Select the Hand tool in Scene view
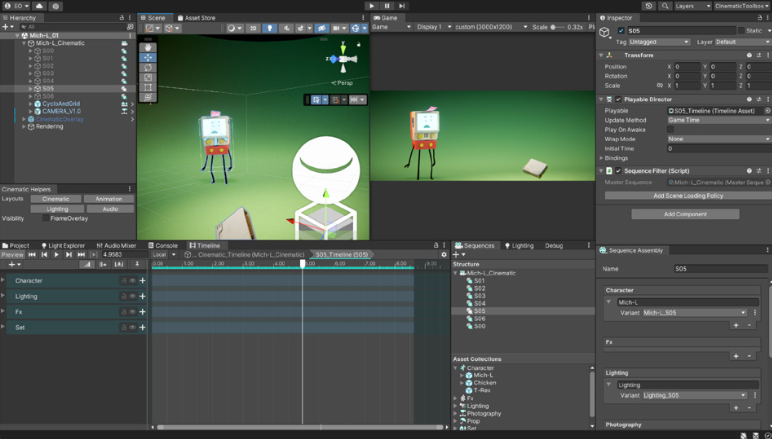Image resolution: width=772 pixels, height=439 pixels. [x=148, y=47]
